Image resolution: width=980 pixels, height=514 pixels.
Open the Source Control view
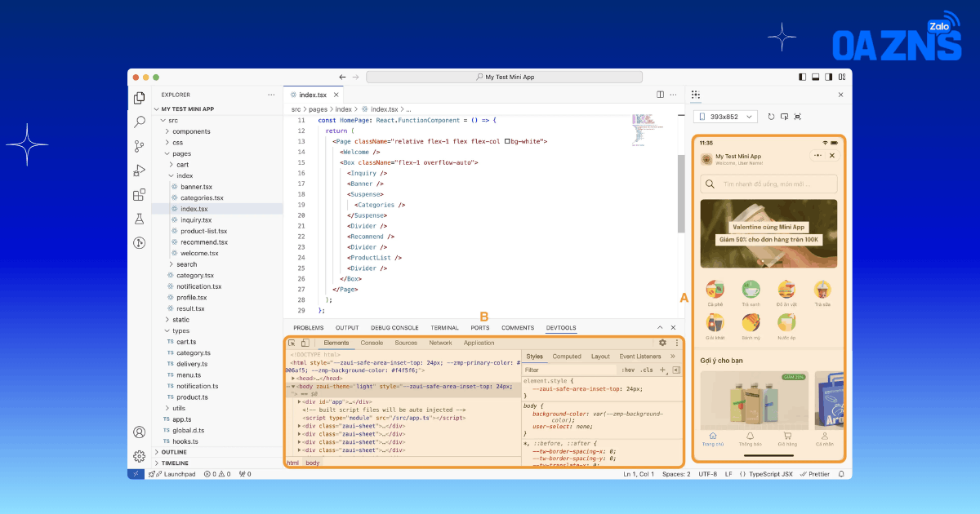[x=140, y=146]
